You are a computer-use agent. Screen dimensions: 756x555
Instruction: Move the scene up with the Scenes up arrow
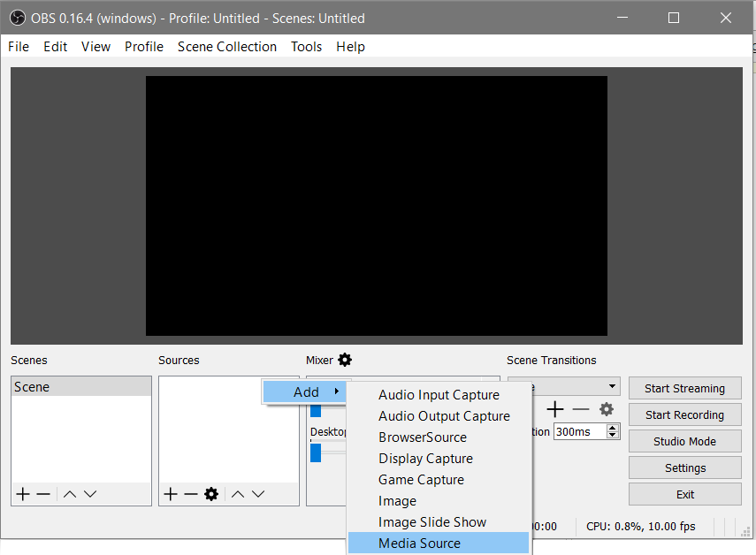coord(70,494)
